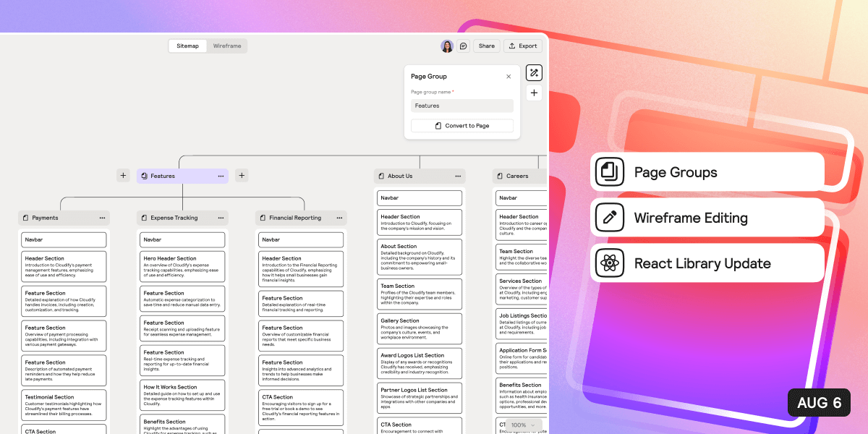
Task: Toggle the Sitemap view mode on
Action: [187, 46]
